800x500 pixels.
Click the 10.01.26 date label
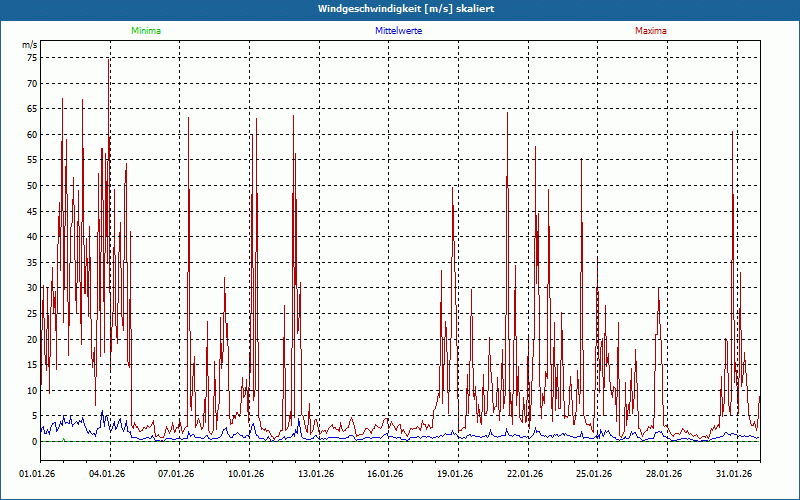coord(246,474)
